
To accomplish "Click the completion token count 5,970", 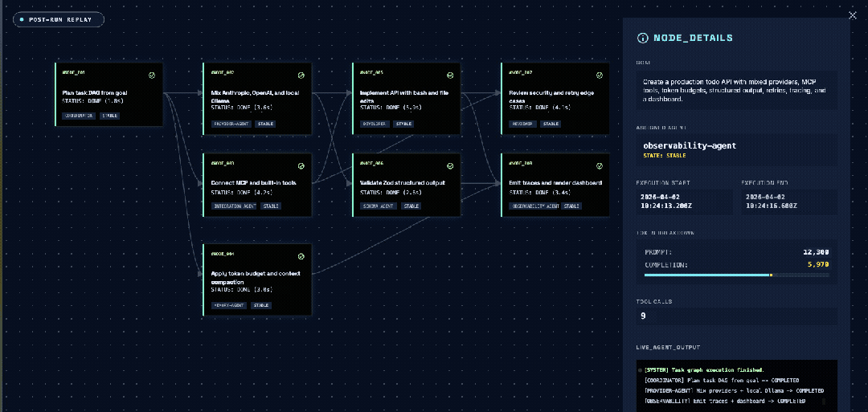I will tap(817, 265).
